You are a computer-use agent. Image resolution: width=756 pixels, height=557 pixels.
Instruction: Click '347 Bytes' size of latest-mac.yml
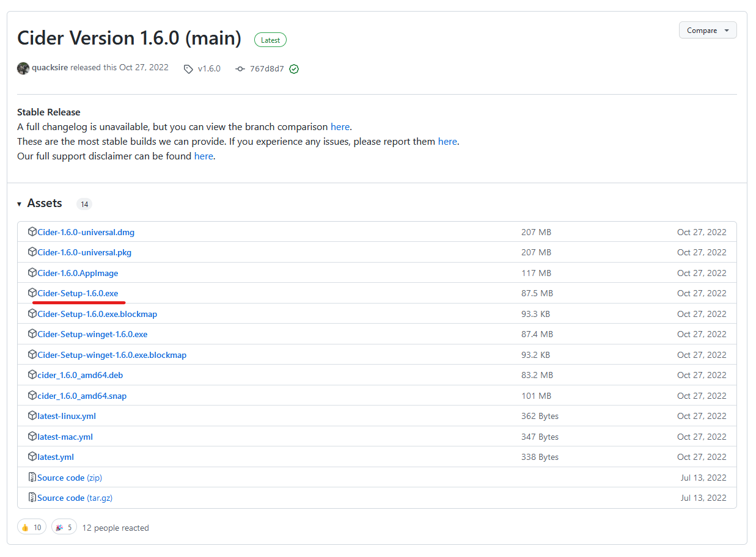[x=540, y=437]
